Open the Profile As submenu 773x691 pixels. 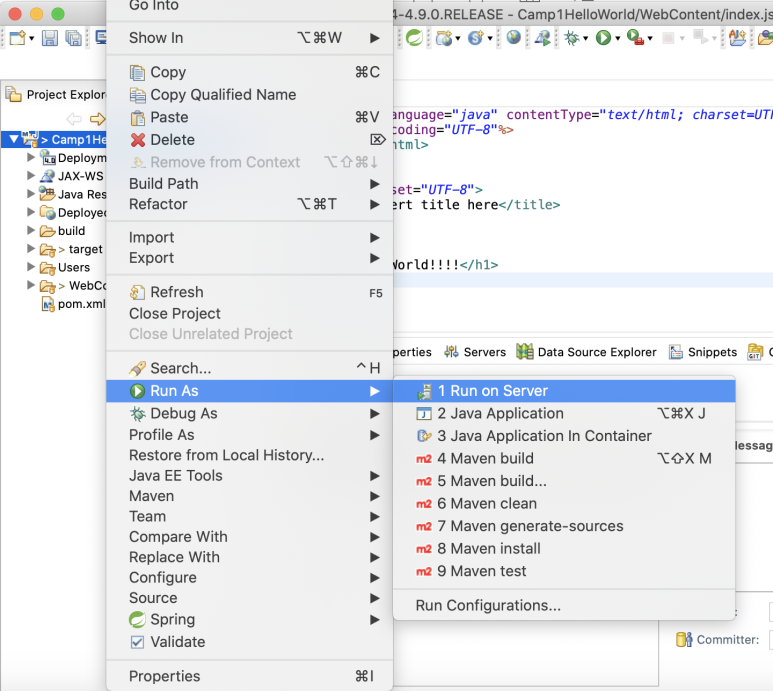(x=249, y=435)
